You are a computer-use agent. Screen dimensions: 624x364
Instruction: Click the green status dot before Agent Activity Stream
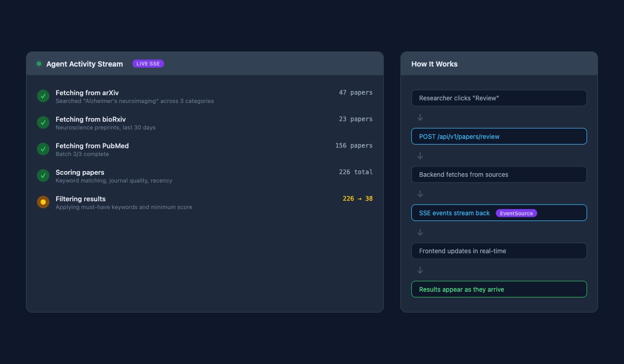point(38,63)
